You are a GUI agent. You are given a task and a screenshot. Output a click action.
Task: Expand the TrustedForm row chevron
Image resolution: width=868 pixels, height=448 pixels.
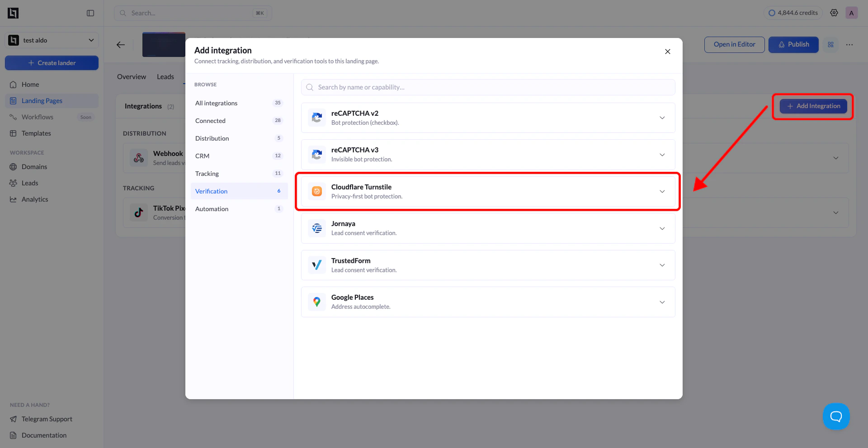(662, 265)
